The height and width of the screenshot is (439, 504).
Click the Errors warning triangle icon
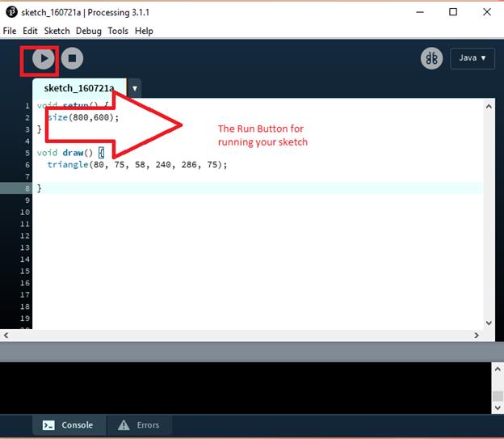[x=124, y=425]
